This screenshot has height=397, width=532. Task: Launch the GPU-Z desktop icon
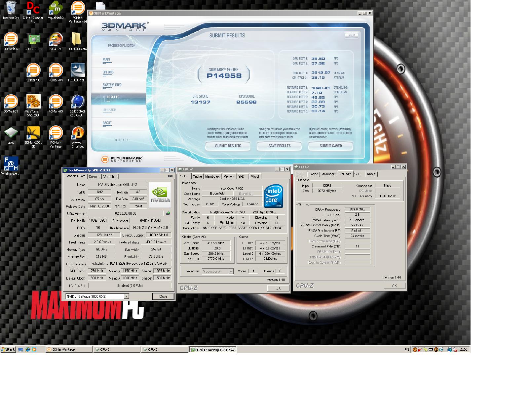[x=33, y=41]
